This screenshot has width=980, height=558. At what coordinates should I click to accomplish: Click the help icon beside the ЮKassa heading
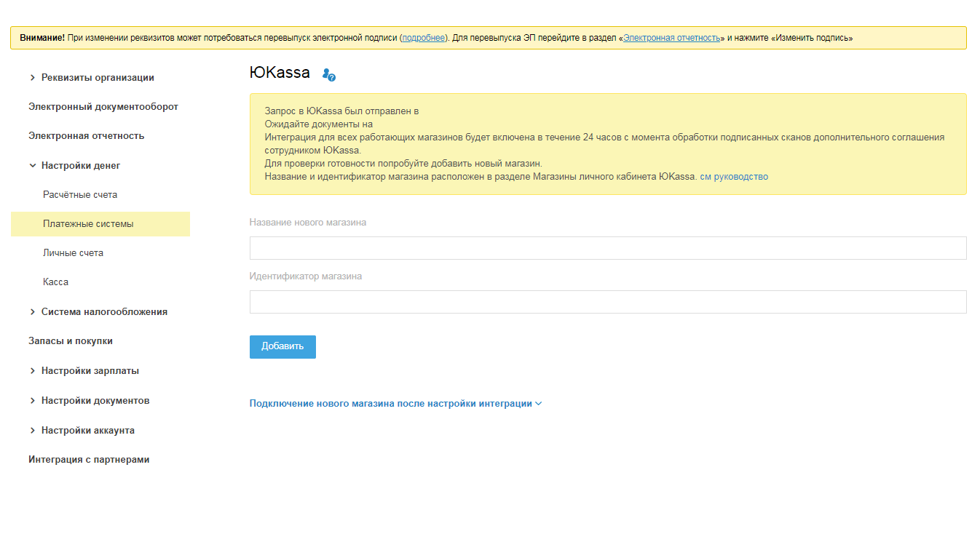coord(329,74)
